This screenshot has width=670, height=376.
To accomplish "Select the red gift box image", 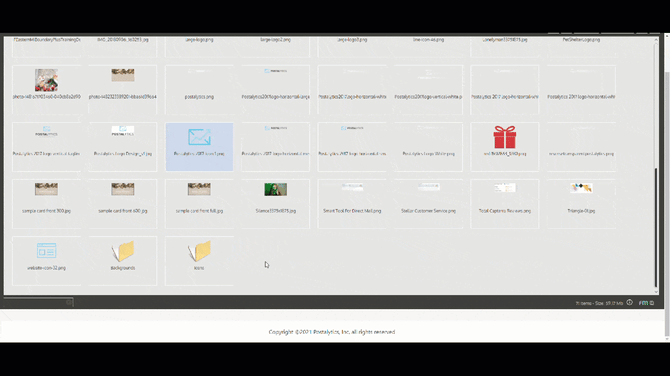I will [505, 137].
